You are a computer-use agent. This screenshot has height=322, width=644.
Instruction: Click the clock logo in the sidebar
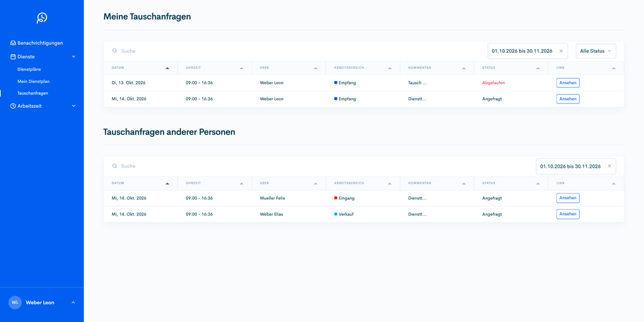(42, 17)
